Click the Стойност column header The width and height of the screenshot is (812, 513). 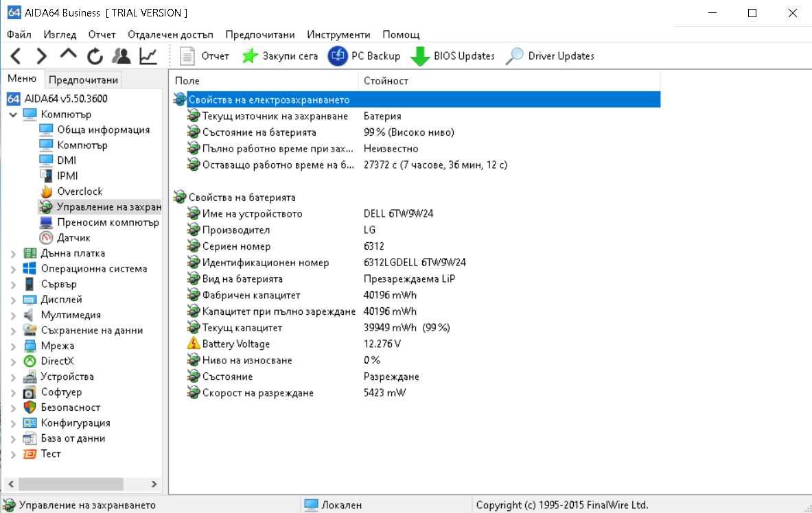click(509, 81)
